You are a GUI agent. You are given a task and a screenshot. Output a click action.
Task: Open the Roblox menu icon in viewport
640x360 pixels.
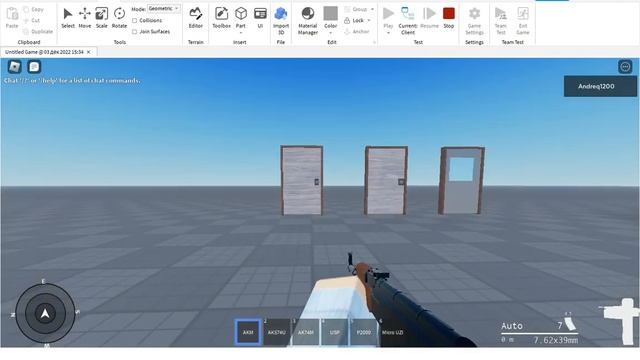(x=15, y=67)
